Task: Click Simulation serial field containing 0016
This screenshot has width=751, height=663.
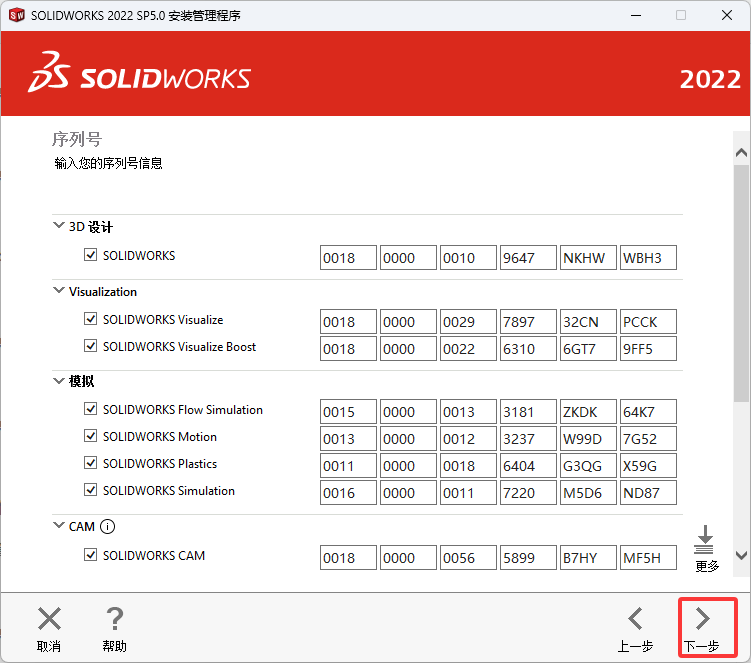Action: (348, 492)
